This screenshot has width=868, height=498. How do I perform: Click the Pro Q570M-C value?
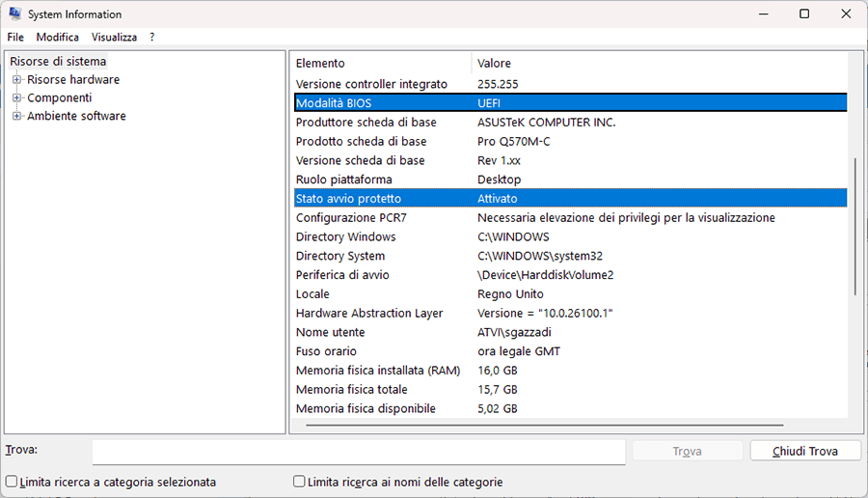coord(514,141)
